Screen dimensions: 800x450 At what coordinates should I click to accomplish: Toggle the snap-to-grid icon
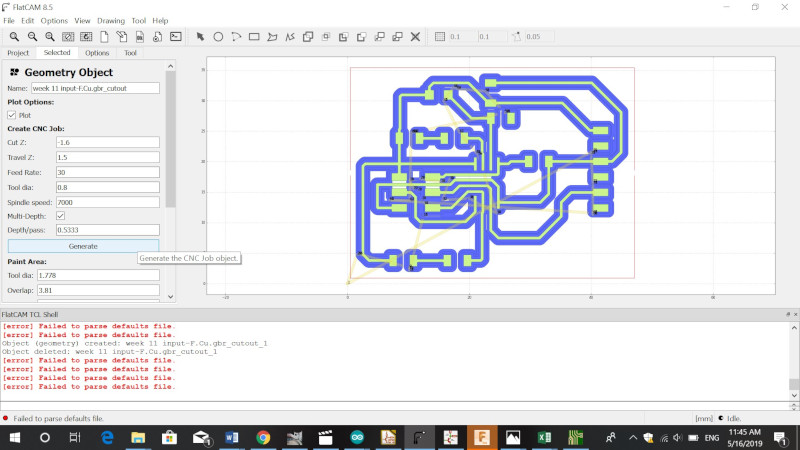coord(440,37)
